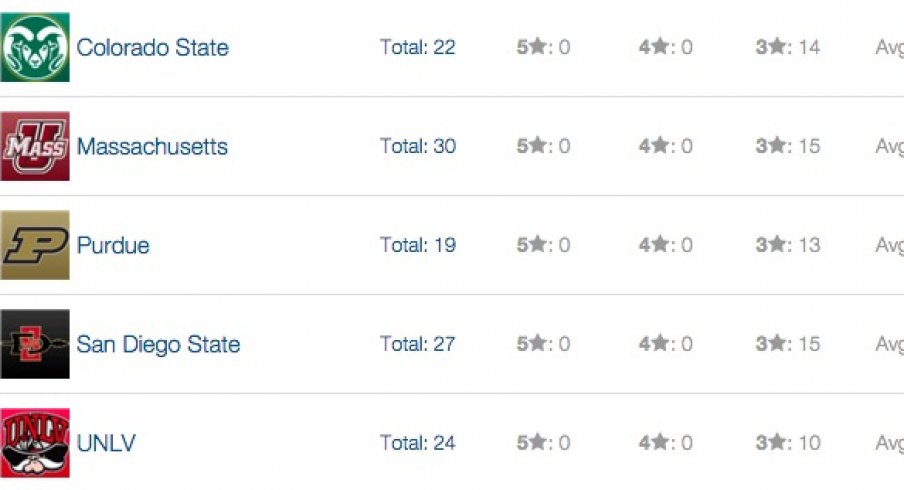Open the Massachusetts team link
Viewport: 904px width, 490px height.
tap(152, 146)
